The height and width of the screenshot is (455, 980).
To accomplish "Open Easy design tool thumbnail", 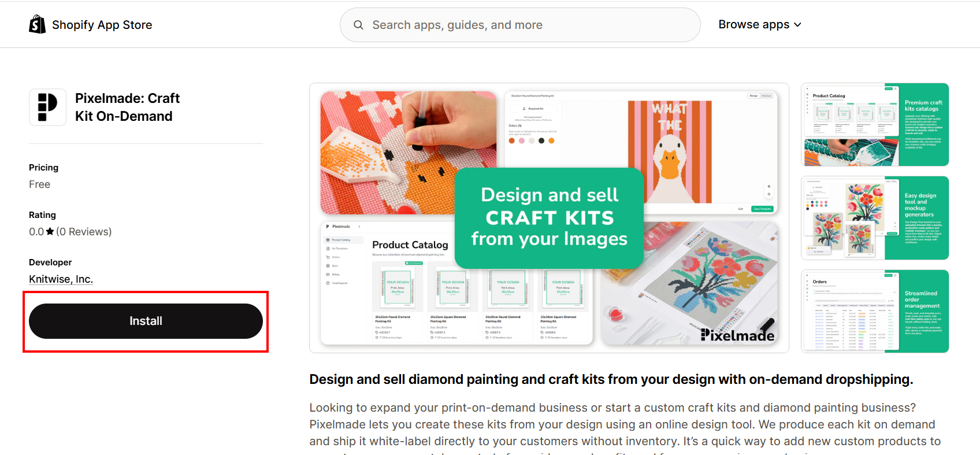I will click(875, 218).
